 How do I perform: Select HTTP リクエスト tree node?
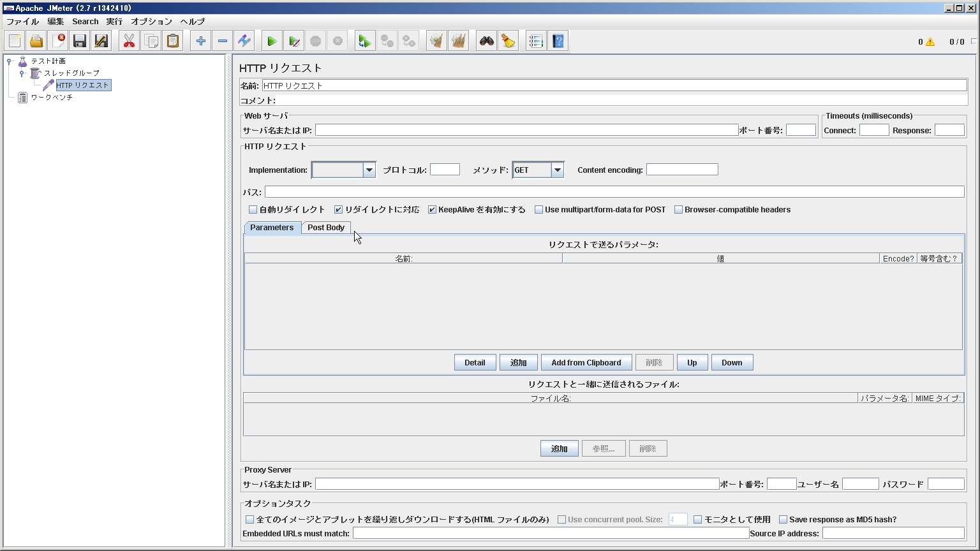pyautogui.click(x=83, y=85)
